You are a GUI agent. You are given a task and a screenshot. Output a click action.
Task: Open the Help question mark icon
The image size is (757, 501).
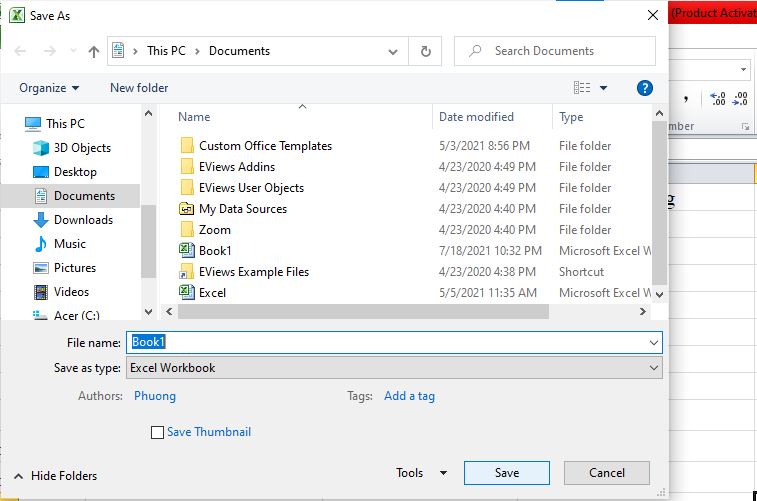pos(645,88)
